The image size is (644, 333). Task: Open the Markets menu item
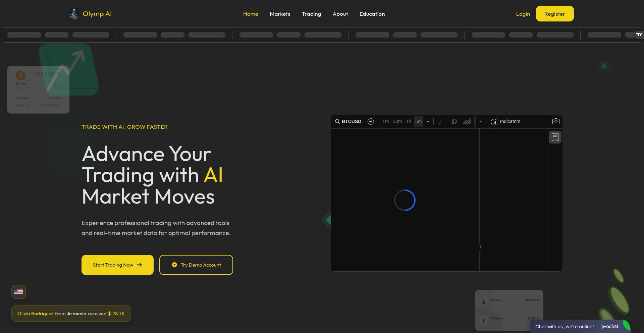pyautogui.click(x=280, y=14)
